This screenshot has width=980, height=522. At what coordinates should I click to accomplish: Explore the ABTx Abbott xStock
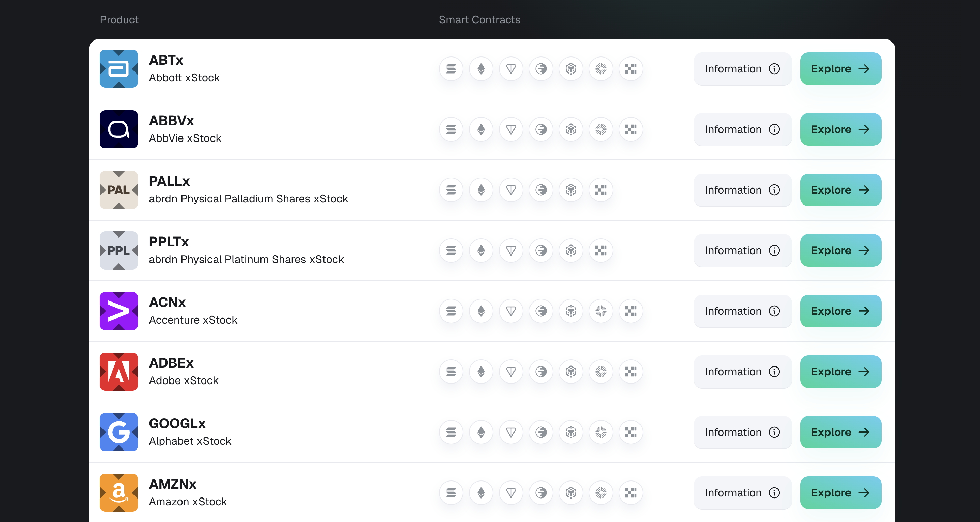pos(840,69)
